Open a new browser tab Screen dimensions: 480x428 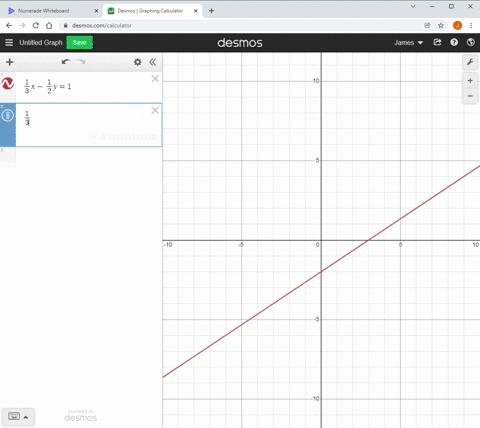[x=211, y=11]
